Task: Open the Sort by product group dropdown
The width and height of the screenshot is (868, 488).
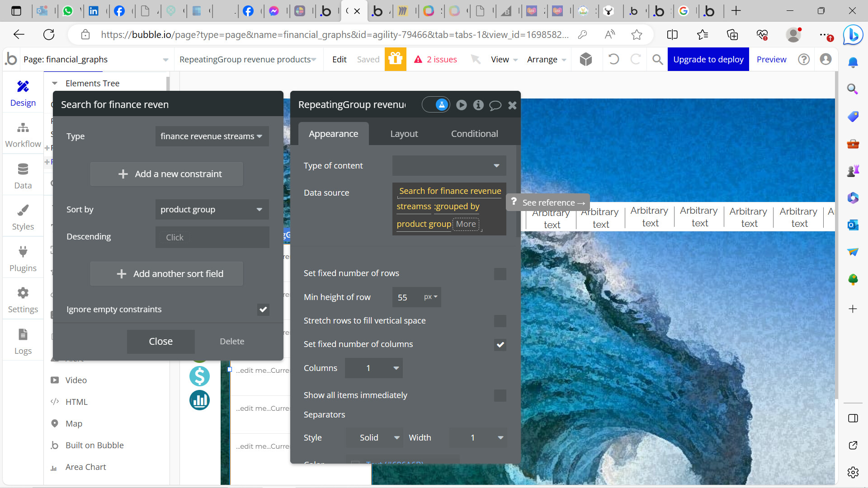Action: 212,209
